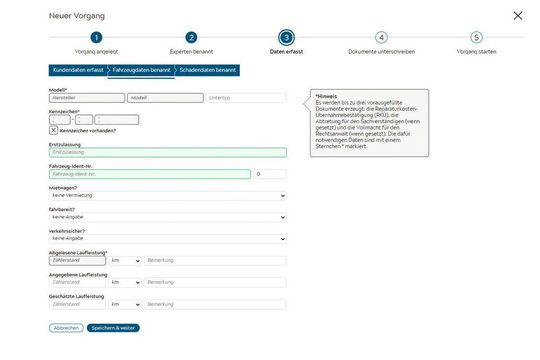Open km unit dropdown for Abgelesene Laufleistung
Viewport: 540px width, 360px height.
pos(125,260)
